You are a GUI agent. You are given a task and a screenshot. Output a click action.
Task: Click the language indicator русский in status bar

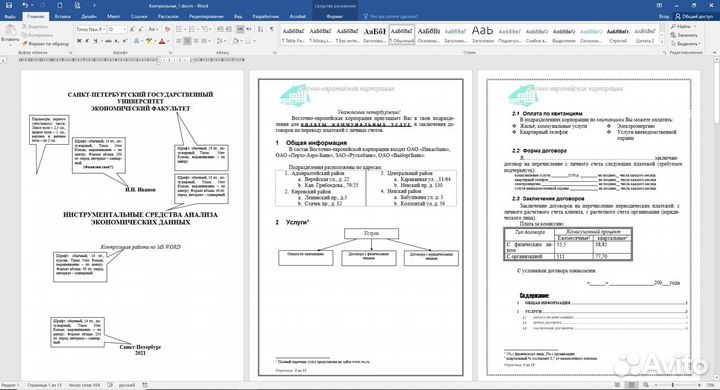coord(127,385)
